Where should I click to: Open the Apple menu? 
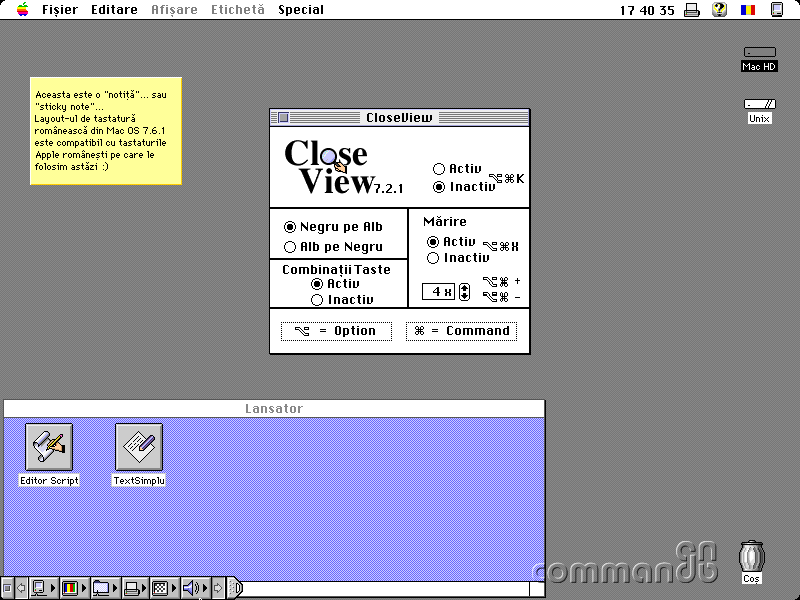pos(22,9)
